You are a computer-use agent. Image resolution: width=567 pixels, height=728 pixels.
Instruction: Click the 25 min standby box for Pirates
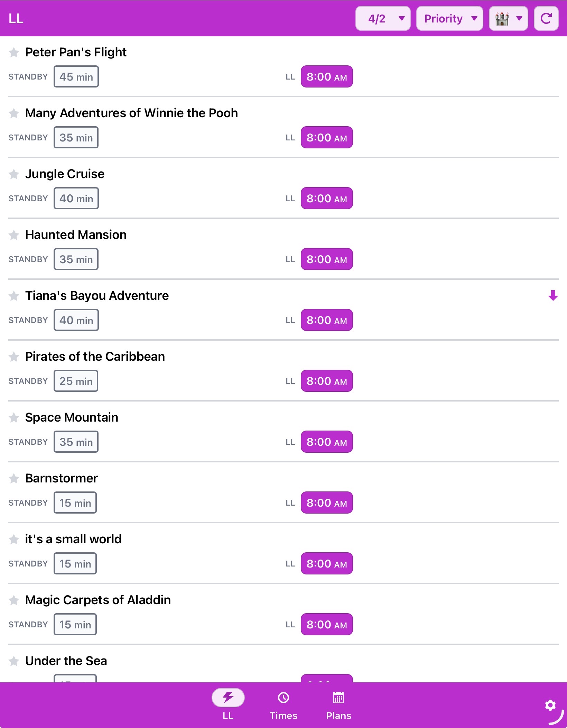coord(76,381)
